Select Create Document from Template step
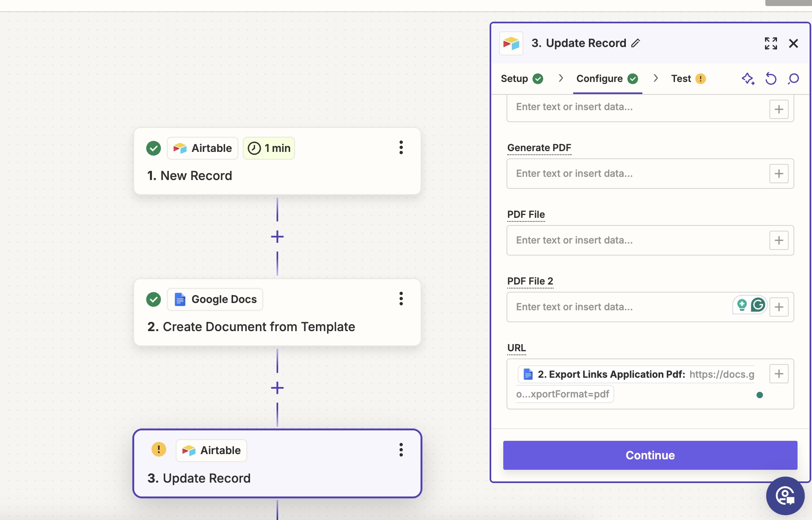The height and width of the screenshot is (520, 812). coord(277,312)
